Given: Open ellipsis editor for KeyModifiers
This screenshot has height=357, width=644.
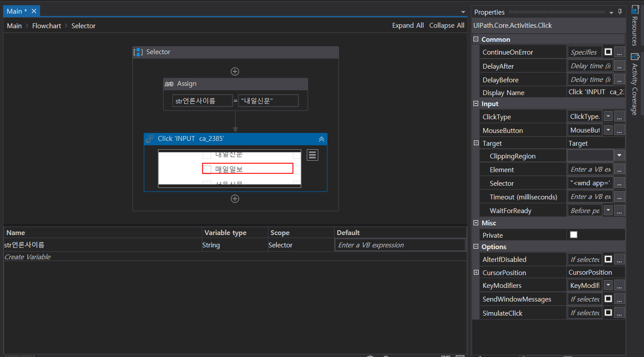Looking at the screenshot, I should tap(619, 285).
